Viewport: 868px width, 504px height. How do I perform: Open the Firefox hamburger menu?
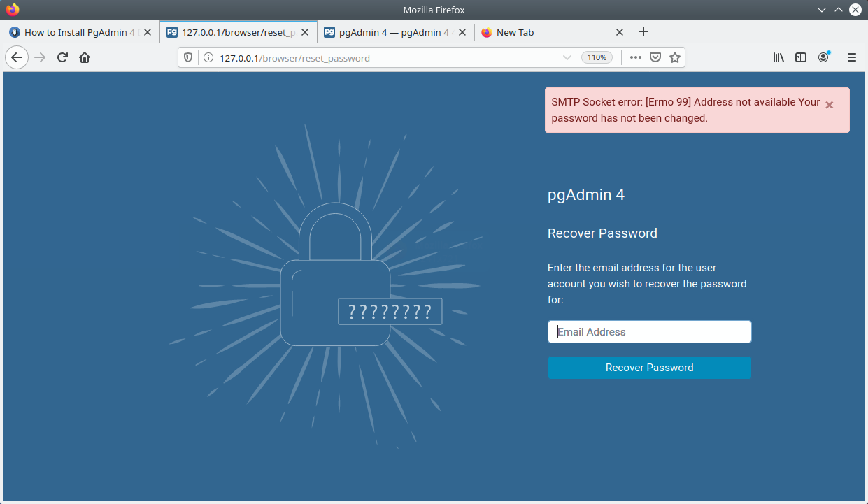click(x=851, y=57)
